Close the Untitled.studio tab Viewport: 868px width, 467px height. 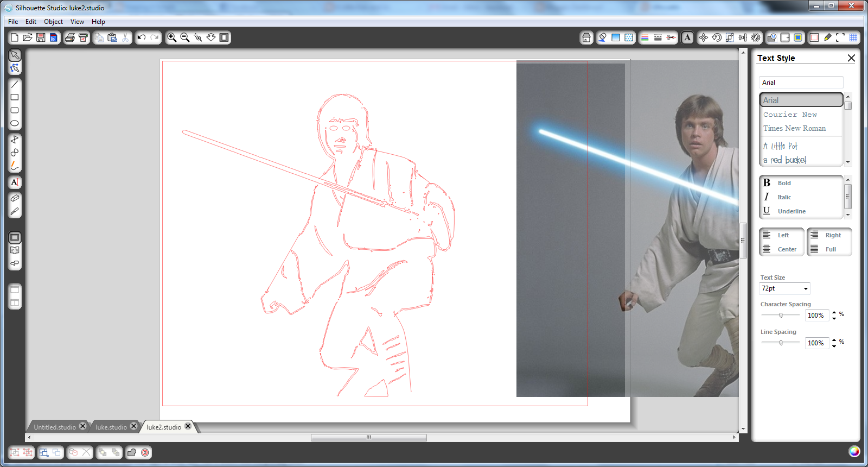coord(83,426)
